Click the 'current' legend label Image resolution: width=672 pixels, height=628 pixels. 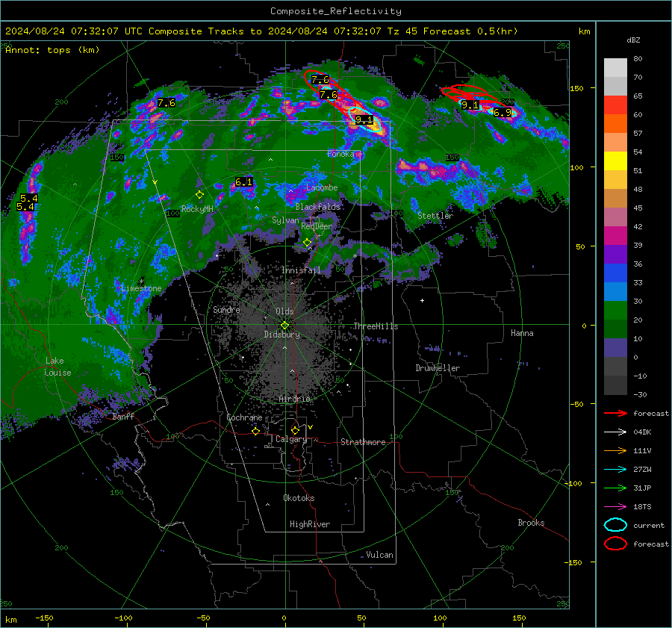click(649, 525)
